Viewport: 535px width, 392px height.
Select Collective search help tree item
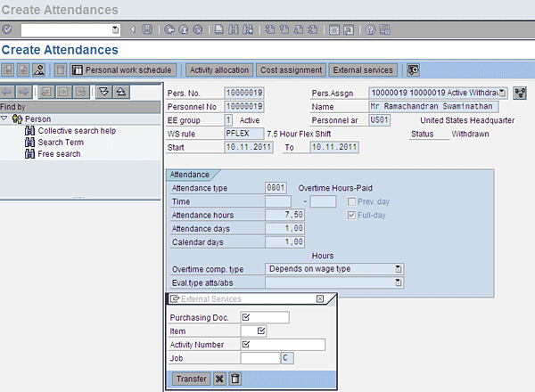[76, 131]
